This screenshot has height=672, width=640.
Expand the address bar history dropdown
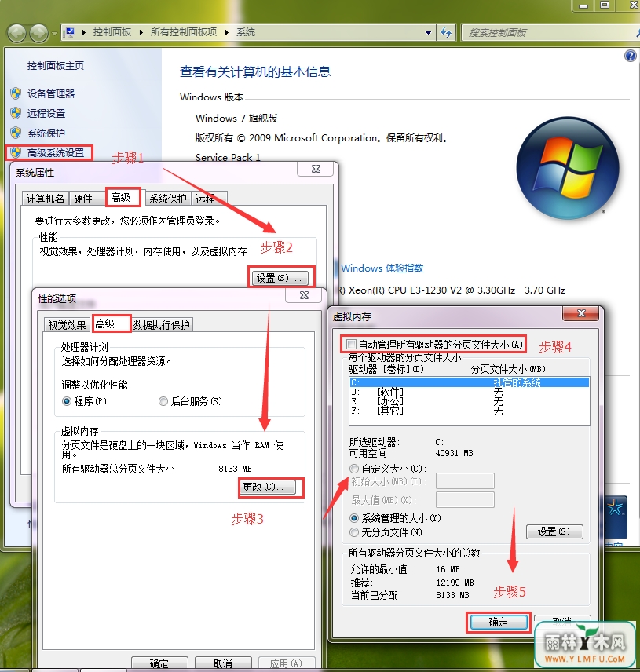(x=428, y=32)
